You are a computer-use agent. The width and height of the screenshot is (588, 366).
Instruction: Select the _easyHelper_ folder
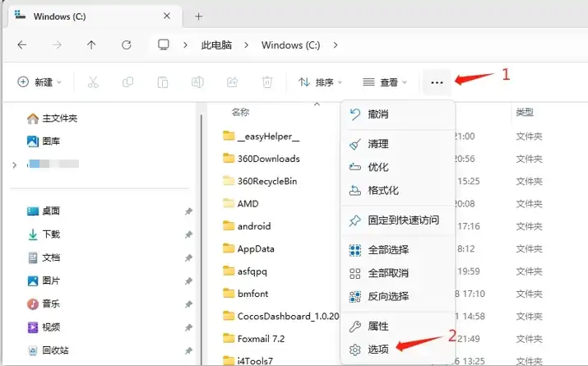point(261,137)
